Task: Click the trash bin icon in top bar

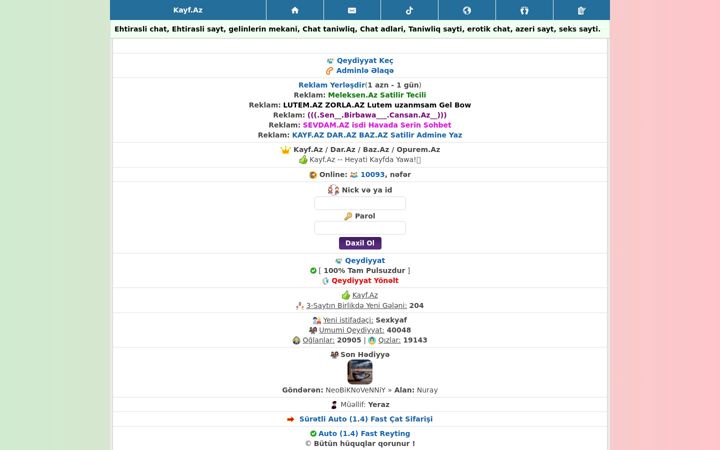Action: point(581,10)
